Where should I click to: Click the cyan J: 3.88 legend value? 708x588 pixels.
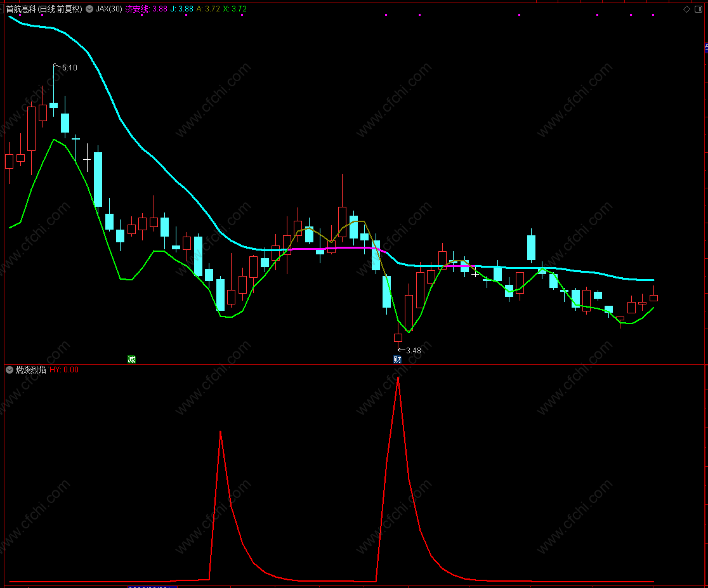(x=182, y=9)
